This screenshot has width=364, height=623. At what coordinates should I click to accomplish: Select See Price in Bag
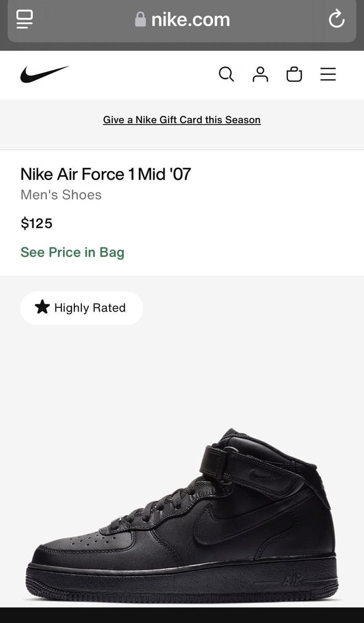72,253
